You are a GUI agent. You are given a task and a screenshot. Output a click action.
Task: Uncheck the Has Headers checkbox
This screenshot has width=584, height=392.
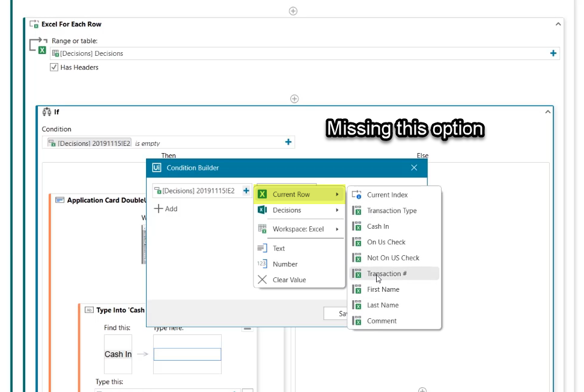[x=54, y=67]
